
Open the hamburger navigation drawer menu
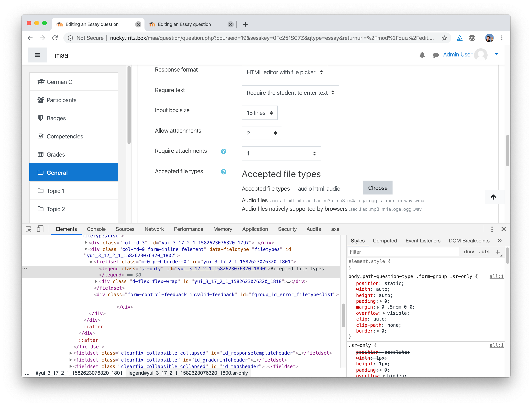click(37, 55)
